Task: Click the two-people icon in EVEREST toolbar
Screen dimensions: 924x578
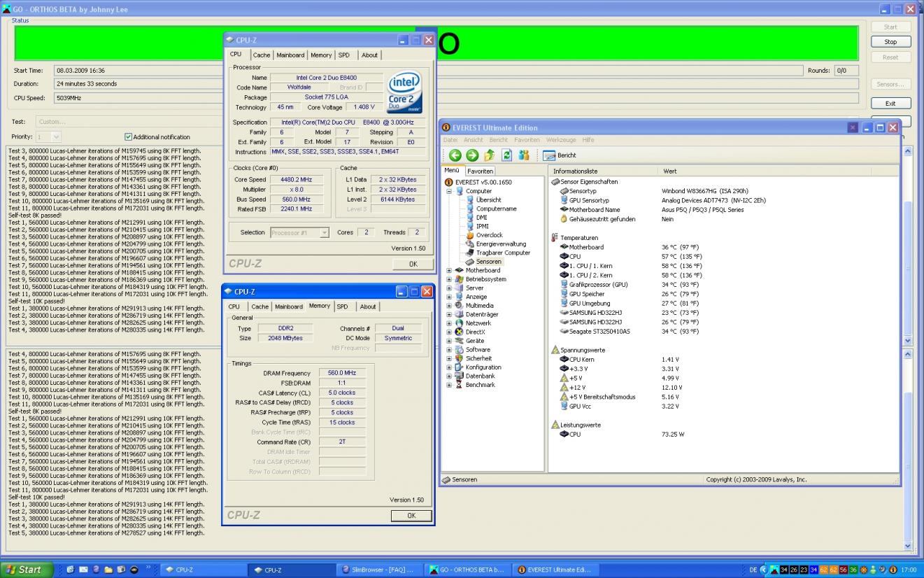Action: point(523,155)
